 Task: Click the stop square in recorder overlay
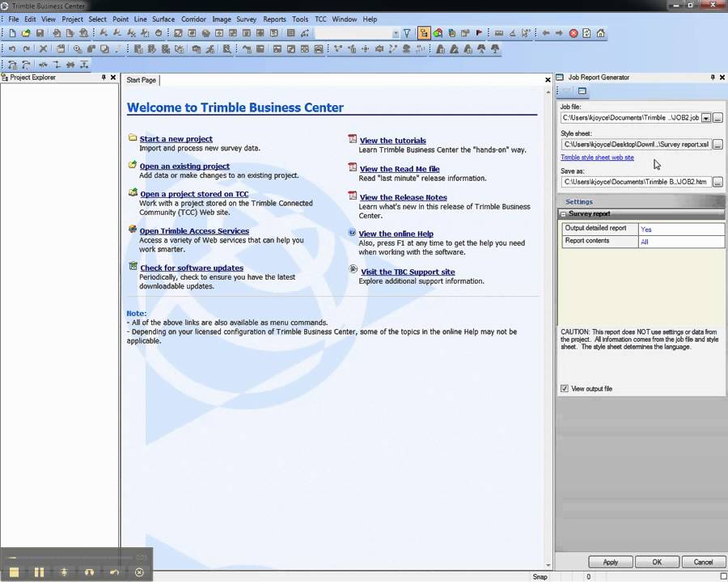coord(14,572)
